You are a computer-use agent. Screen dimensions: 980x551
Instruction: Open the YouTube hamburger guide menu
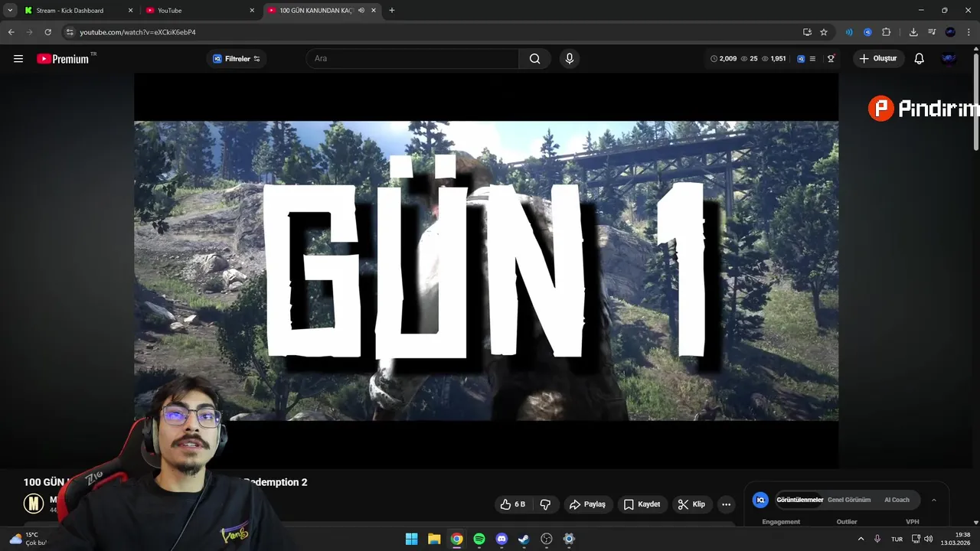pos(18,59)
